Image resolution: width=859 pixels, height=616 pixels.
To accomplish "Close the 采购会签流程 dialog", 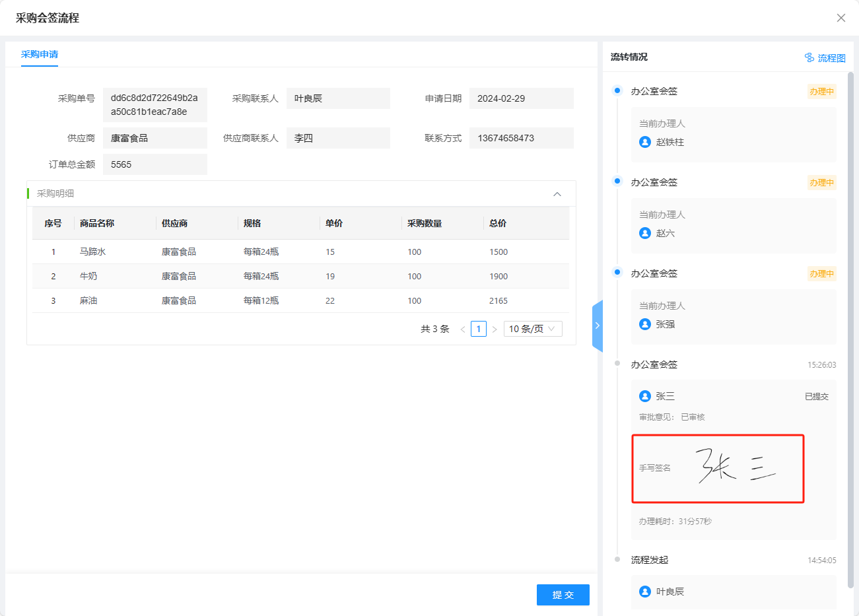I will (x=841, y=18).
